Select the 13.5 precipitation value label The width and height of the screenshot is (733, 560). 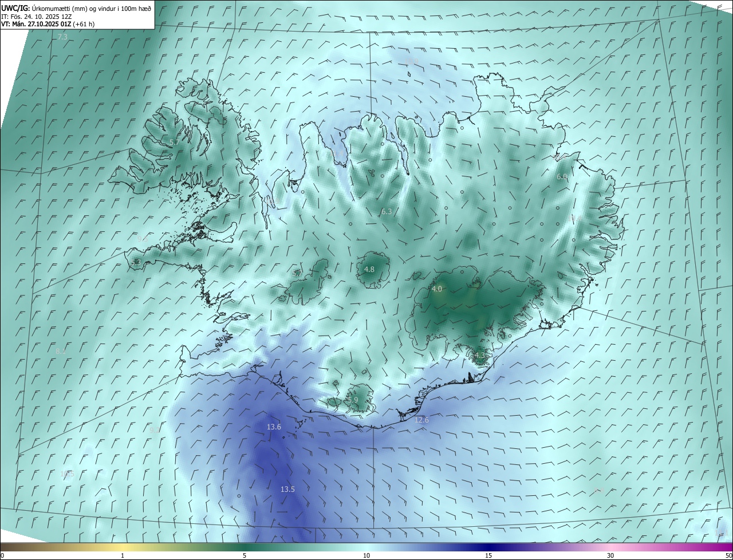click(x=287, y=490)
